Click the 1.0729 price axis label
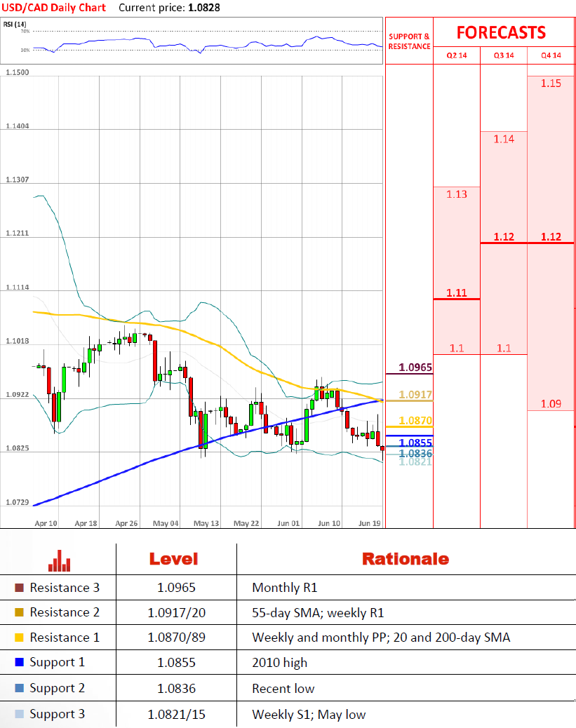The width and height of the screenshot is (576, 728). (17, 502)
